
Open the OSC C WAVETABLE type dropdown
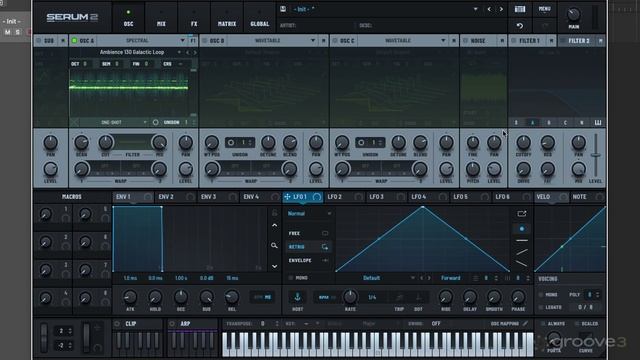[443, 41]
